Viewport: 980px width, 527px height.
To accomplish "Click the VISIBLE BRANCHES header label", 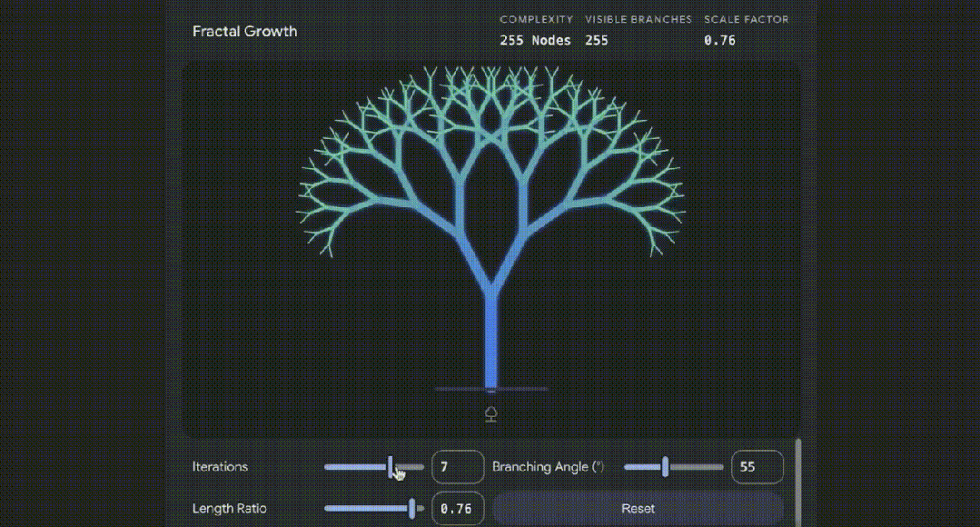I will click(x=638, y=19).
